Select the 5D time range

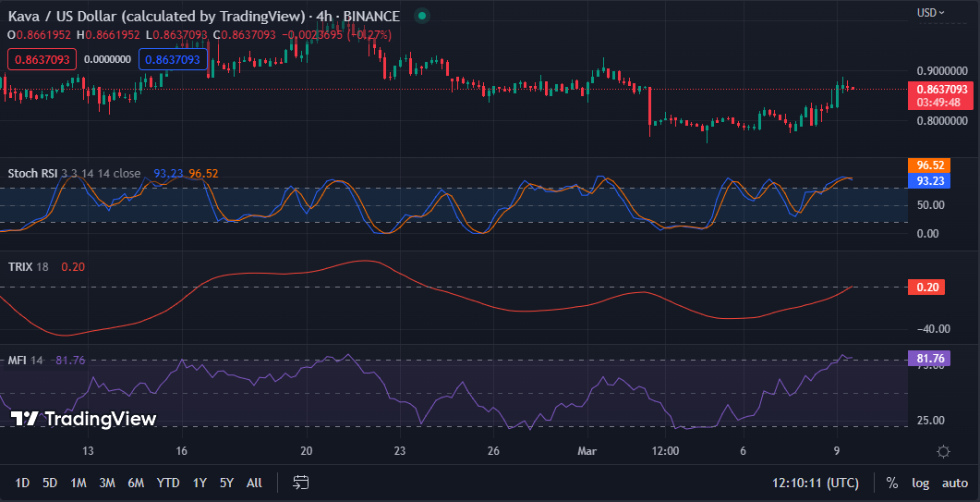coord(50,483)
